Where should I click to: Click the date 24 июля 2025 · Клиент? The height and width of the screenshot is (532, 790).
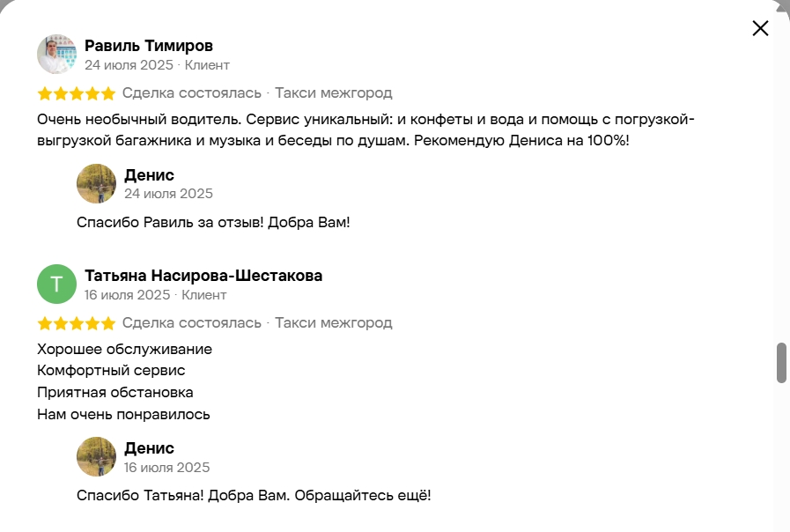coord(157,65)
